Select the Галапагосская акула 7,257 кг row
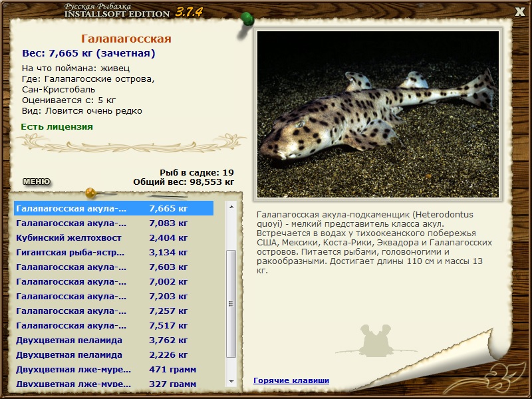The width and height of the screenshot is (532, 399). tap(114, 311)
